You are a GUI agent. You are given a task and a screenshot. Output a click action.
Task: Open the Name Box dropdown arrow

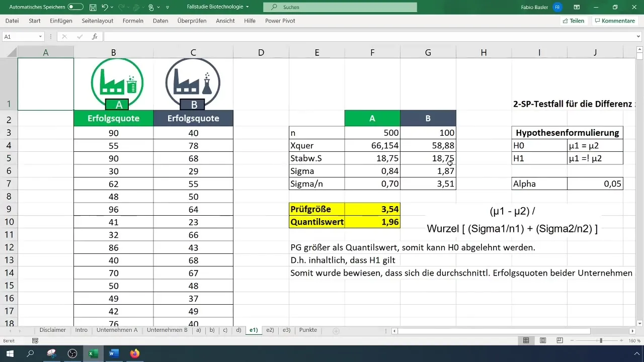pos(40,37)
